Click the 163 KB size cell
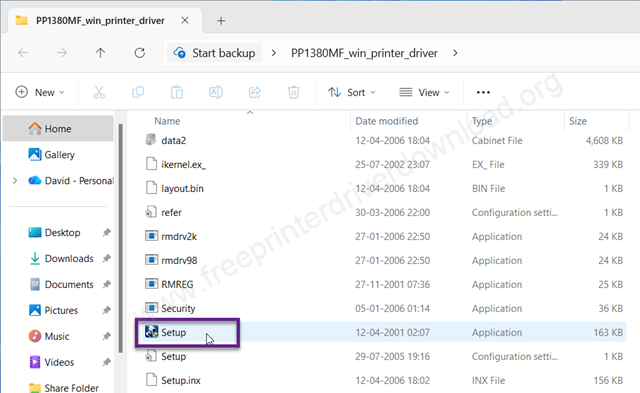The height and width of the screenshot is (393, 640). coord(608,333)
